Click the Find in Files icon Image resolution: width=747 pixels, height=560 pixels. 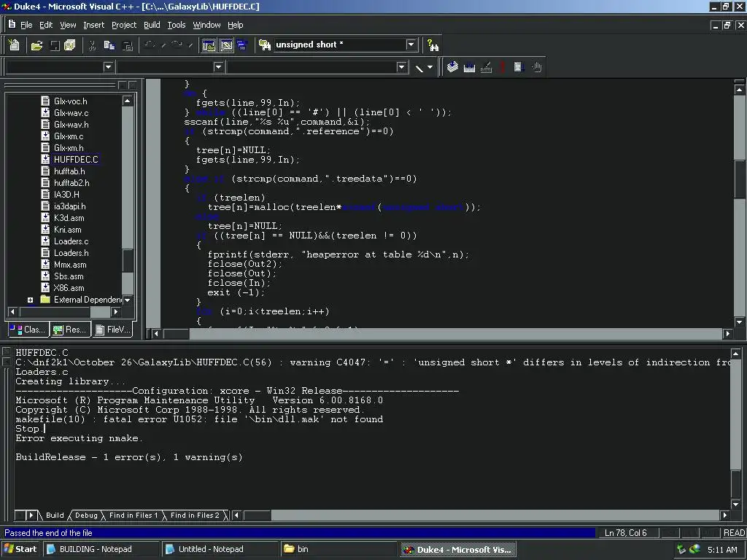point(264,45)
